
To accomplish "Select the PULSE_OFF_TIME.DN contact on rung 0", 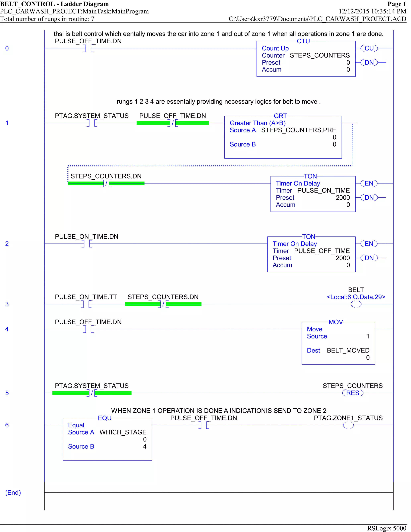I will (88, 48).
